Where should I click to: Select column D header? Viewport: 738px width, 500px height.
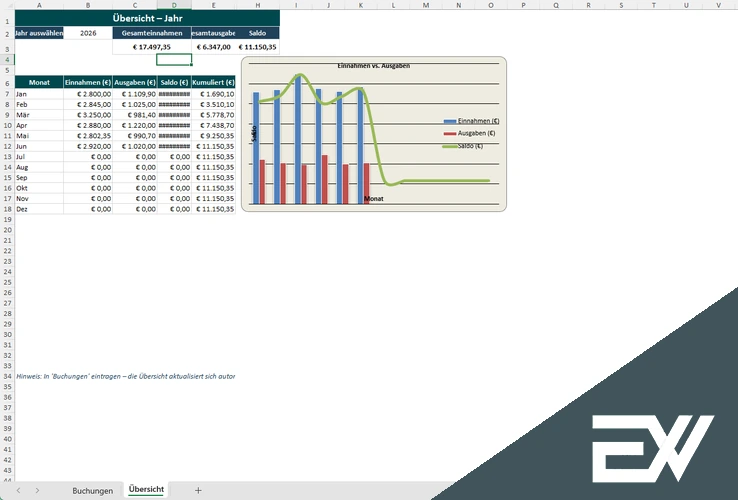(174, 5)
